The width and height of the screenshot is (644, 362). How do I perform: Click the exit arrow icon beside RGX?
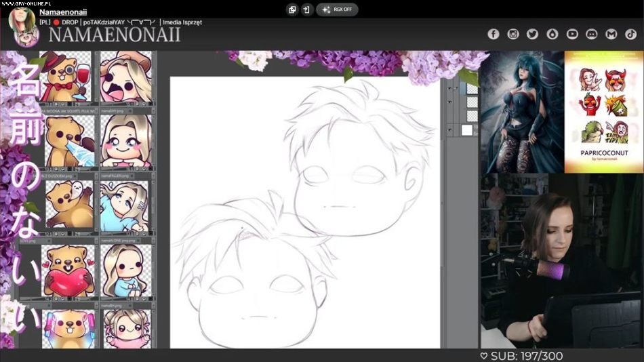click(306, 9)
